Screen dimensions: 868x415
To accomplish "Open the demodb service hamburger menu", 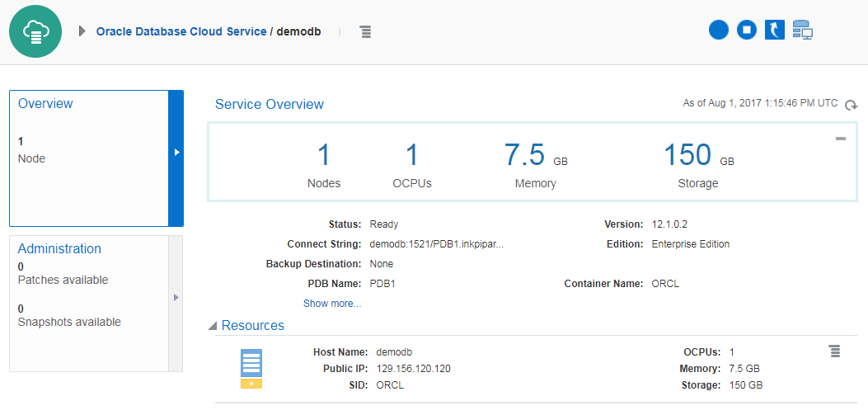I will (365, 31).
